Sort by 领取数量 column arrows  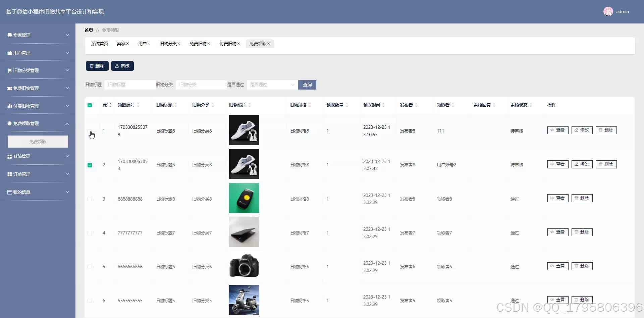tap(347, 105)
